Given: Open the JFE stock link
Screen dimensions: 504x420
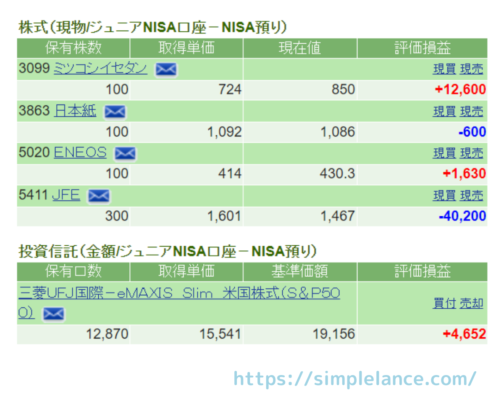Looking at the screenshot, I should tap(66, 195).
